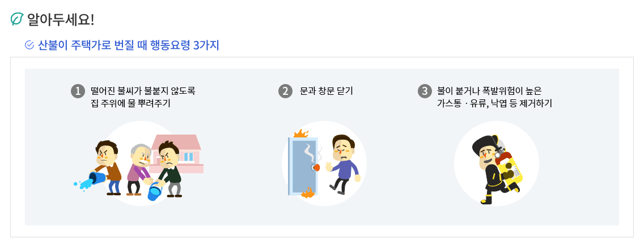Click the 산불이 주택가로 번질 때 행동요령 3가지 title
Viewport: 644px width, 247px height.
(129, 45)
